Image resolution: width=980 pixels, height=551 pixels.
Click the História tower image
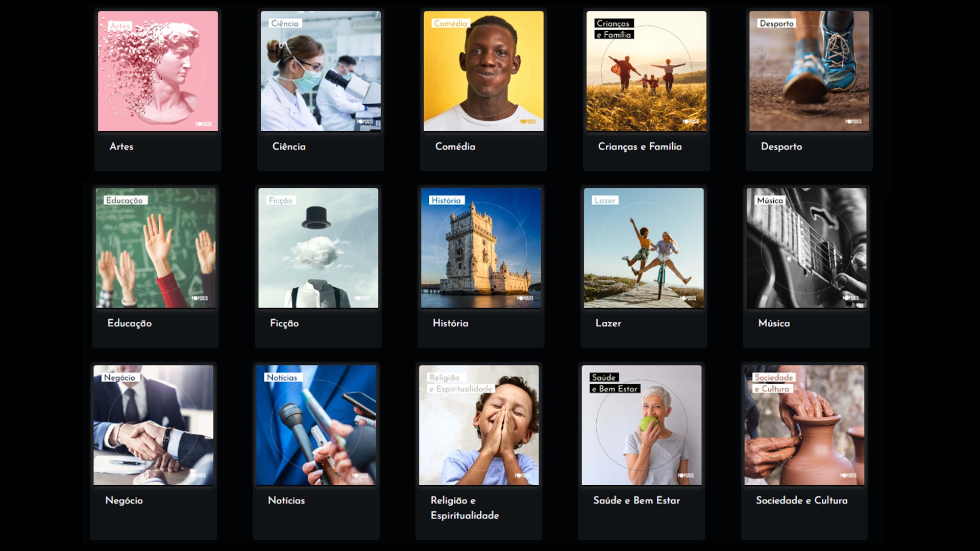tap(481, 248)
